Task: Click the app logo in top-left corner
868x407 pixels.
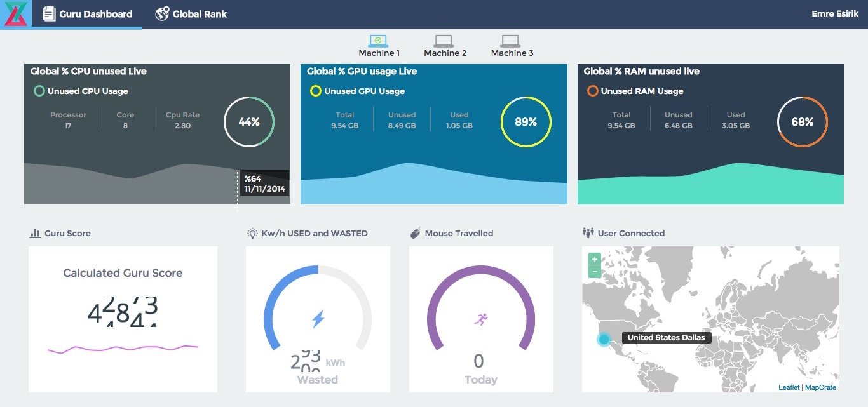Action: coord(15,14)
